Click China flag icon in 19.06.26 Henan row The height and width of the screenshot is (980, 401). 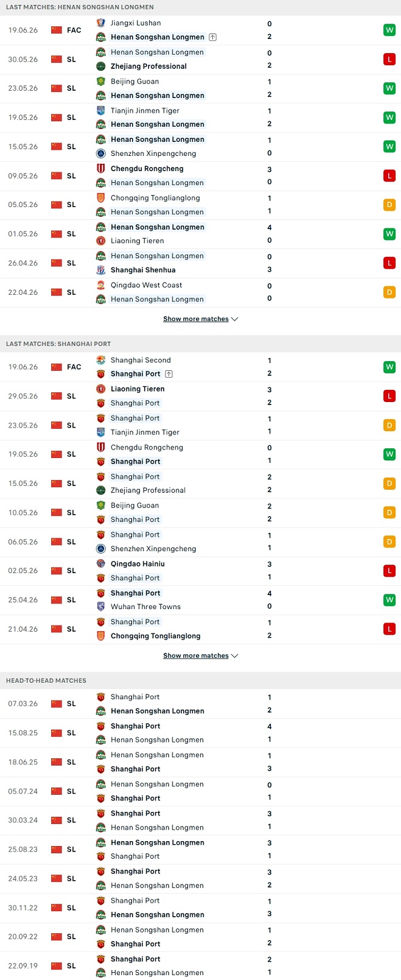click(x=57, y=30)
